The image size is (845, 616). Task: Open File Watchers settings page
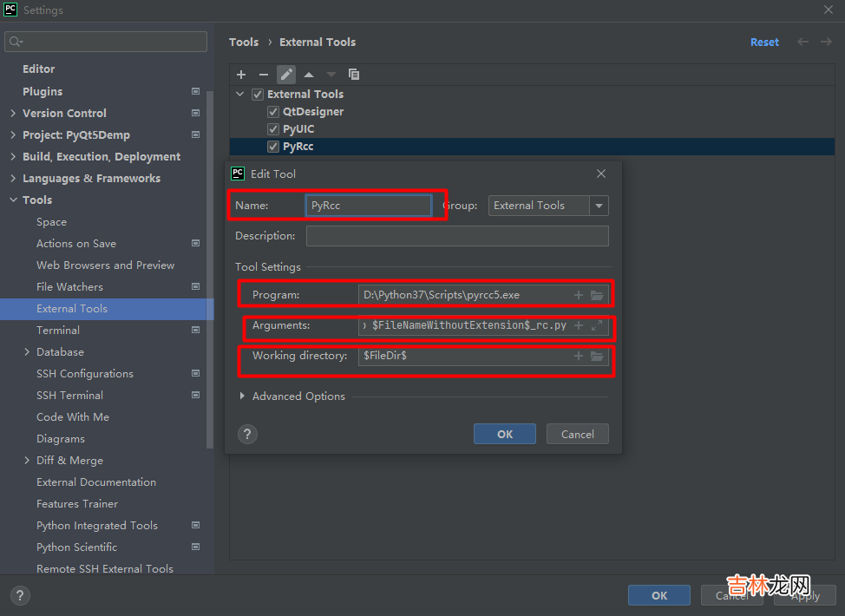(69, 287)
